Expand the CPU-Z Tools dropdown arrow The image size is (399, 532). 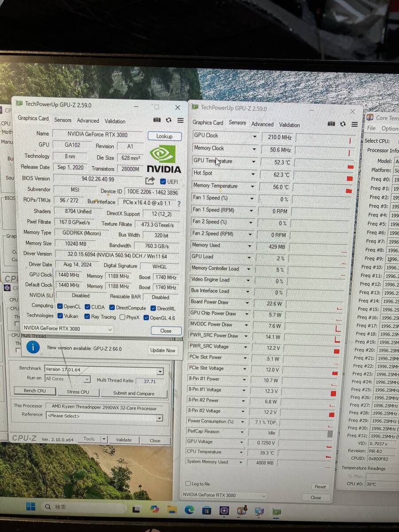click(x=104, y=439)
